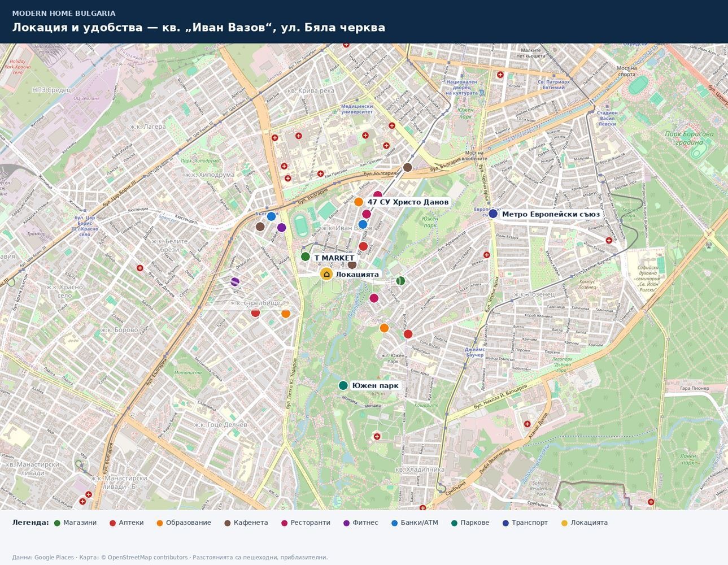Select red pharmacy marker in ж.к. Иван Вазов
This screenshot has height=565, width=728.
[363, 246]
